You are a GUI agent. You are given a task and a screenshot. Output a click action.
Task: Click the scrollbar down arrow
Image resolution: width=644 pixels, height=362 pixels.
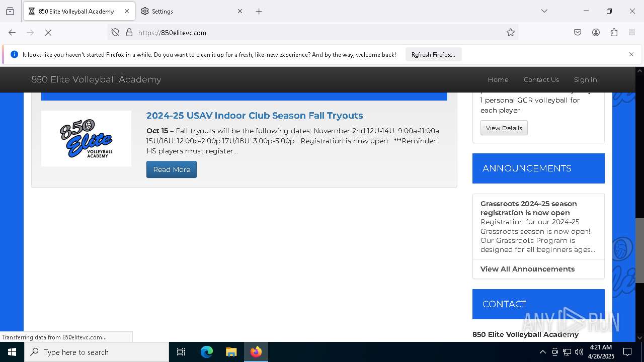[x=639, y=337]
